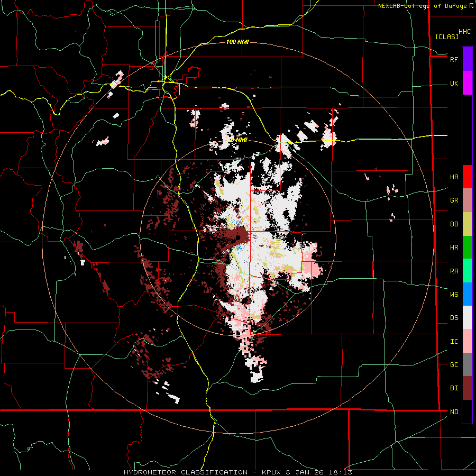Click the 'GR' legend label
This screenshot has height=476, width=476.
click(454, 200)
